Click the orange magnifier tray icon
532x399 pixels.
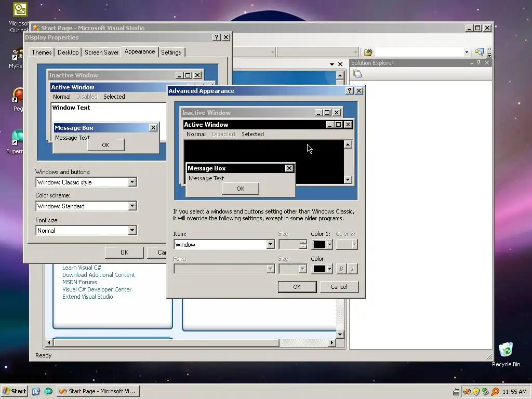click(495, 392)
